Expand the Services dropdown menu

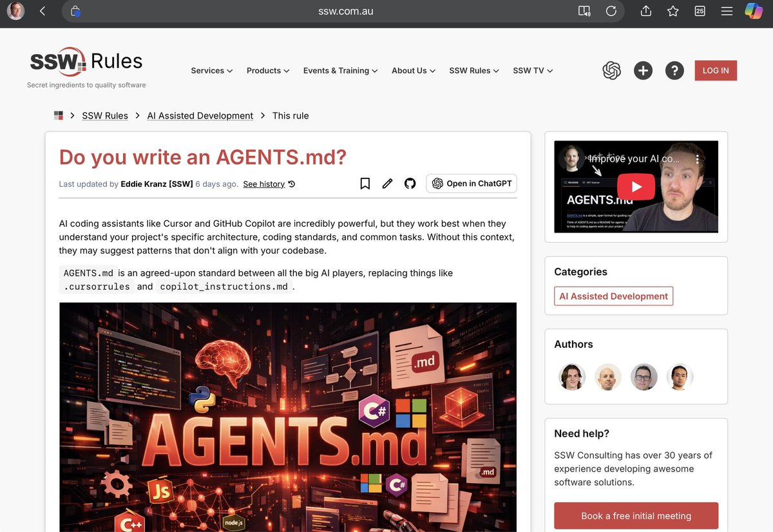point(212,71)
